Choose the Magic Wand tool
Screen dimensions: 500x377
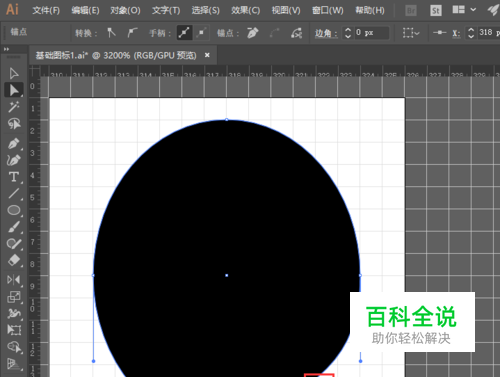(x=14, y=107)
